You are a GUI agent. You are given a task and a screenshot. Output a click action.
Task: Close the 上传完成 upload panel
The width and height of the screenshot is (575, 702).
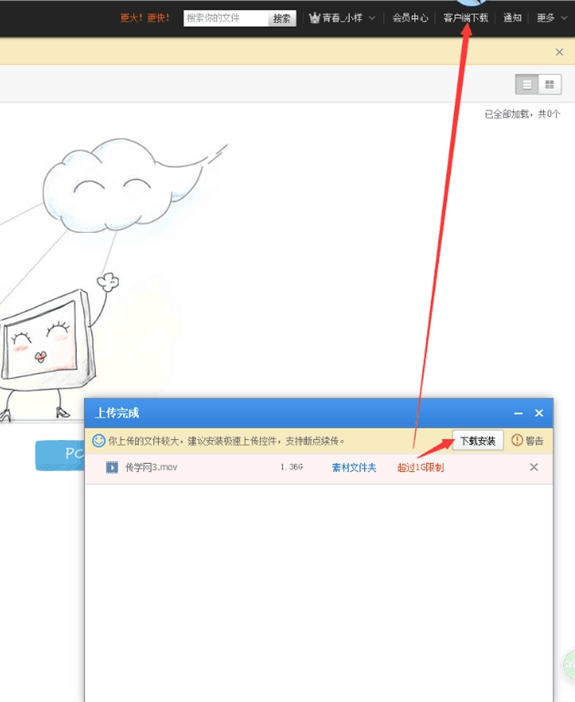(539, 413)
